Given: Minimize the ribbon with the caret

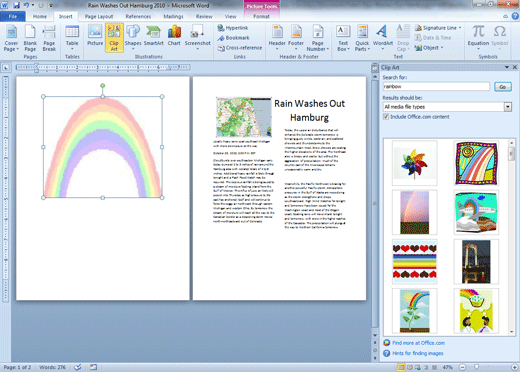Looking at the screenshot, I should [x=505, y=16].
